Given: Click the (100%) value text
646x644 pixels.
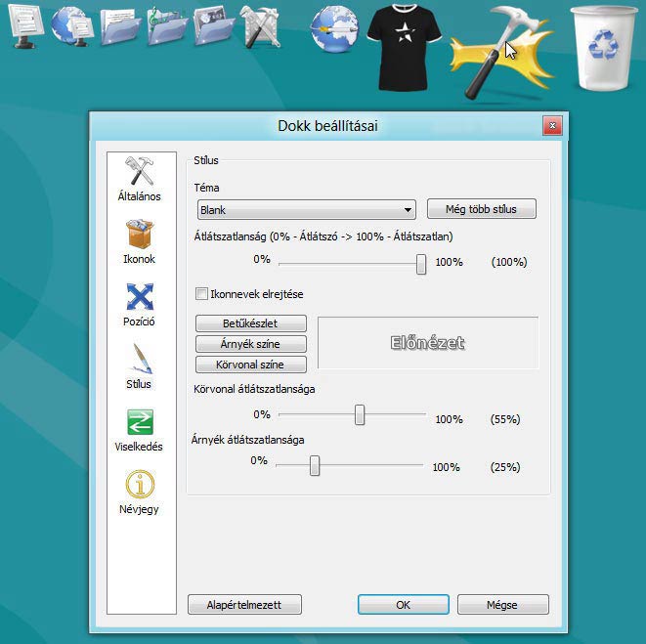Looking at the screenshot, I should point(509,262).
